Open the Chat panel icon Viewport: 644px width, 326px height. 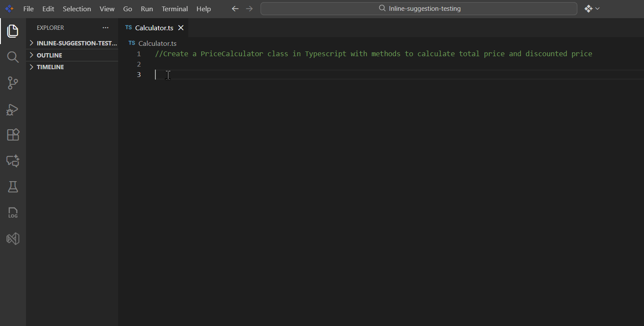click(x=13, y=161)
